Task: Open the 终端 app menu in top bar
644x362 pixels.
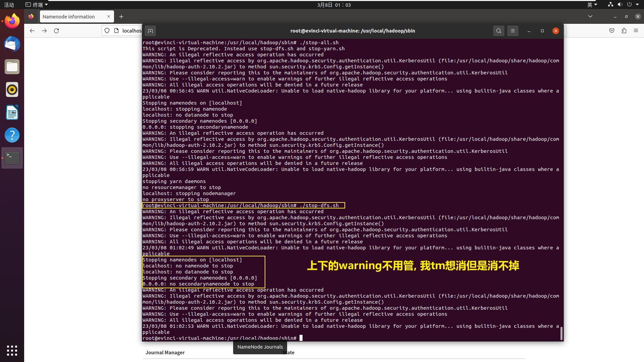Action: [x=37, y=5]
